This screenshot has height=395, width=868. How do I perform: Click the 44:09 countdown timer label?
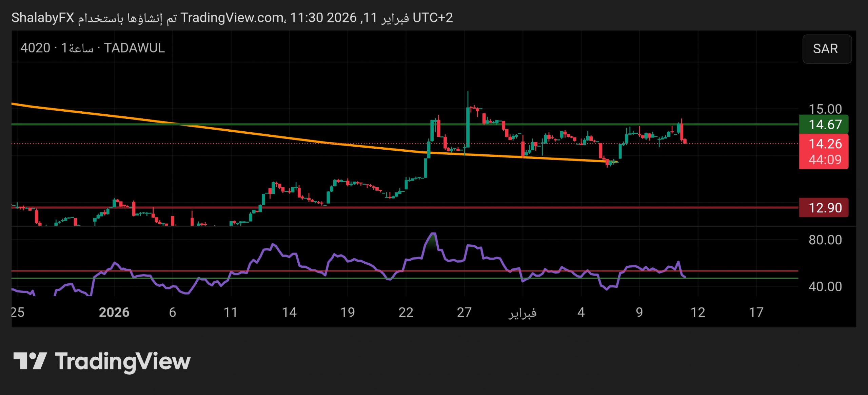point(825,159)
